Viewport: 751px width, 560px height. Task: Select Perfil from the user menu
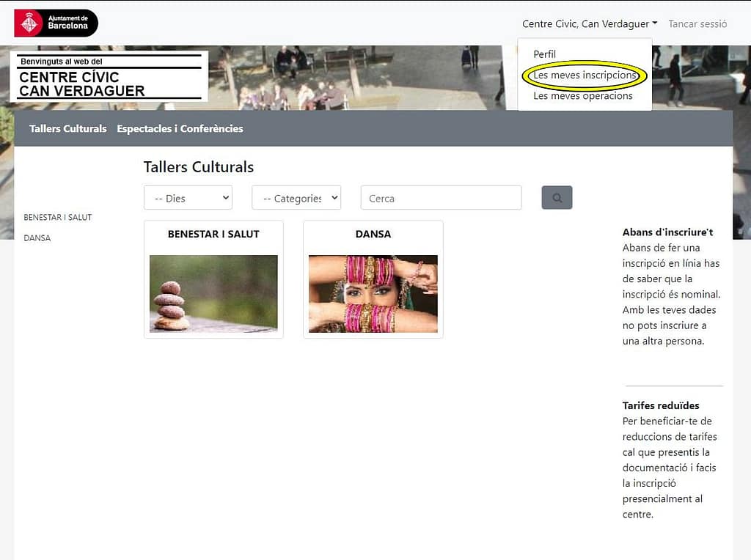pos(544,54)
